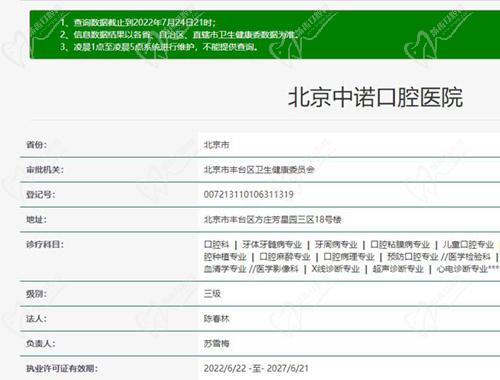Click the 执业许可证有效期 label
Screen dimensions: 500x380
click(x=62, y=368)
